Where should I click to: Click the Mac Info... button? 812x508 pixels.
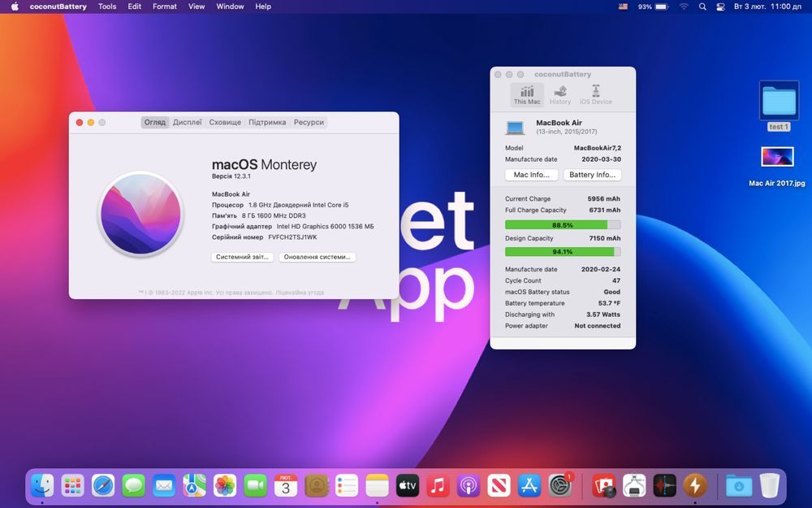(x=531, y=175)
